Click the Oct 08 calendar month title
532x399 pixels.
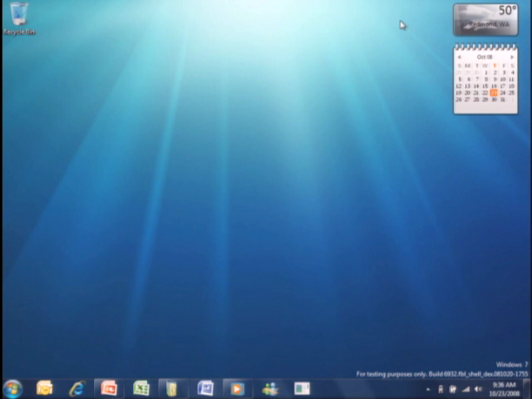pos(485,57)
